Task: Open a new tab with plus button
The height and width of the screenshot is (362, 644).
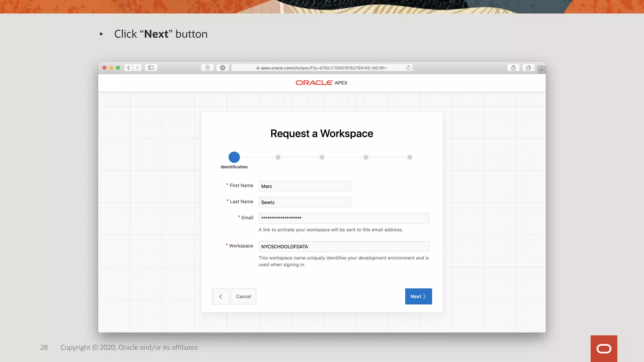Action: click(x=541, y=70)
